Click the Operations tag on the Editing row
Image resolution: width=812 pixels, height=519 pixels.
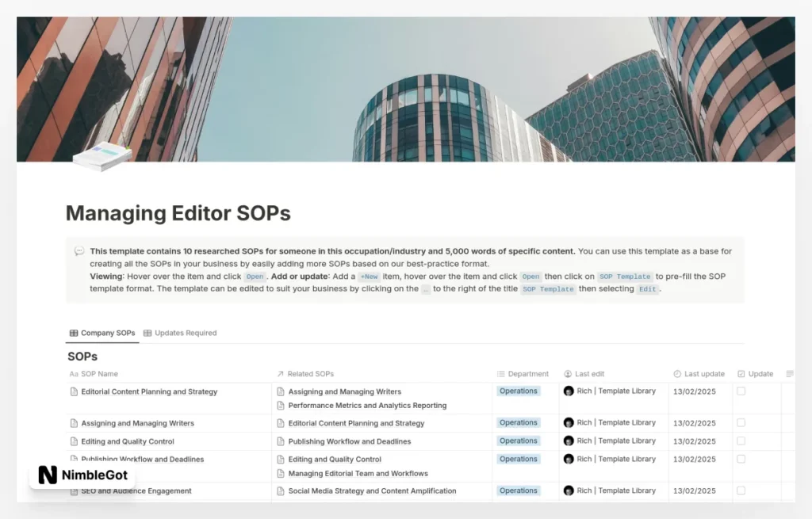point(518,441)
